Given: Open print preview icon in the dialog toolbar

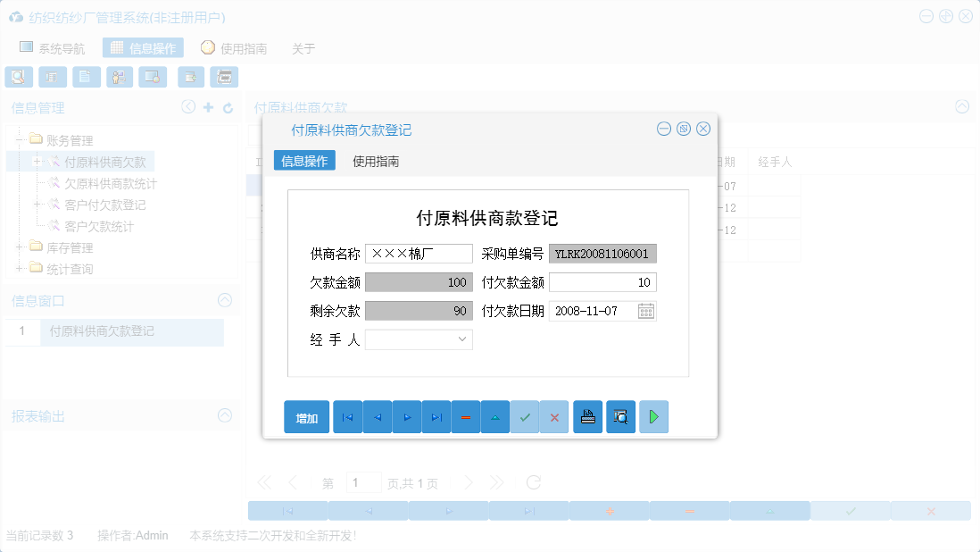Looking at the screenshot, I should (x=620, y=417).
